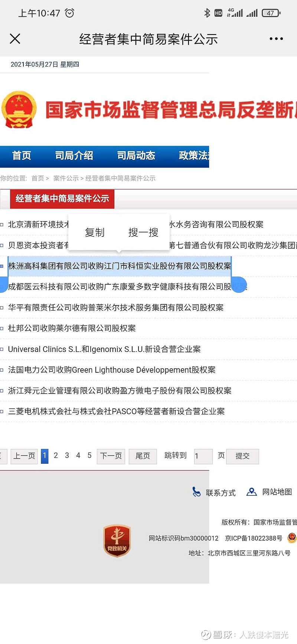Image resolution: width=297 pixels, height=644 pixels.
Task: Jump to page 3 in pagination
Action: 67,456
